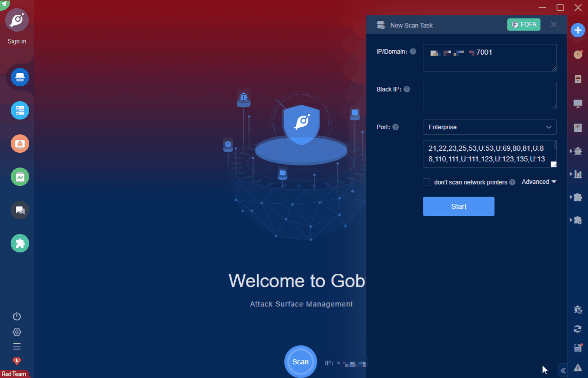Open the light-blue server assets sidebar icon
Screen dimensions: 588x378
(x=20, y=110)
